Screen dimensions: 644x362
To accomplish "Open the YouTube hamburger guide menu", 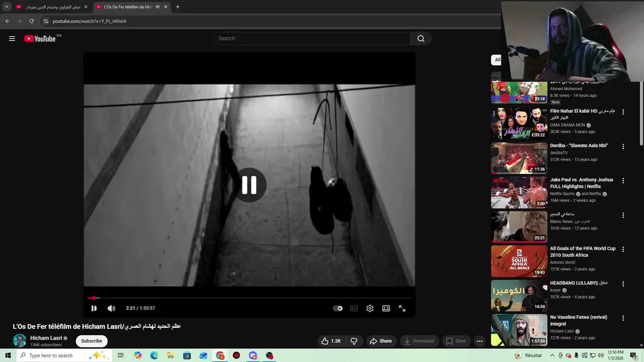I will click(12, 39).
